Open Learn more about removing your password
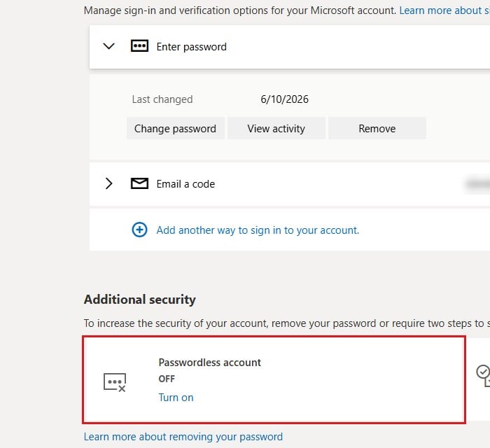Image resolution: width=490 pixels, height=448 pixels. point(183,436)
